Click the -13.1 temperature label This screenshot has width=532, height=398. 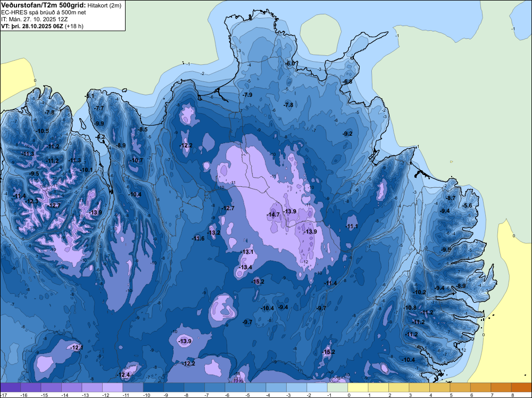(247, 252)
